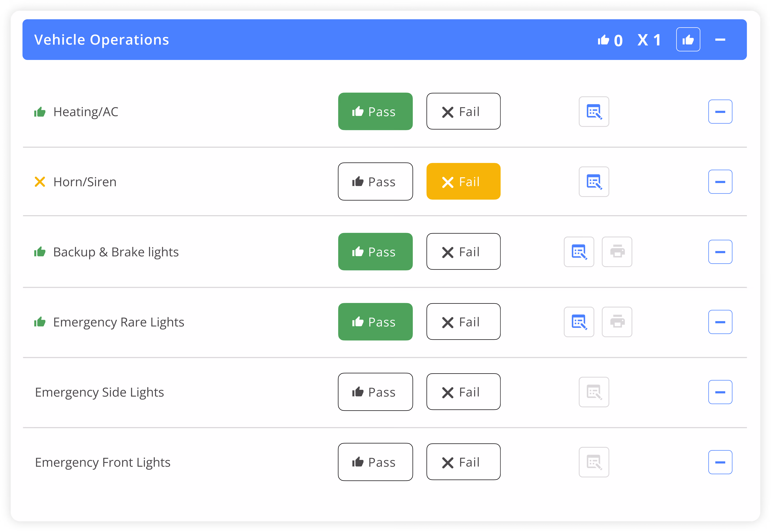771x532 pixels.
Task: Set Emergency Side Lights to Pass
Action: [375, 392]
